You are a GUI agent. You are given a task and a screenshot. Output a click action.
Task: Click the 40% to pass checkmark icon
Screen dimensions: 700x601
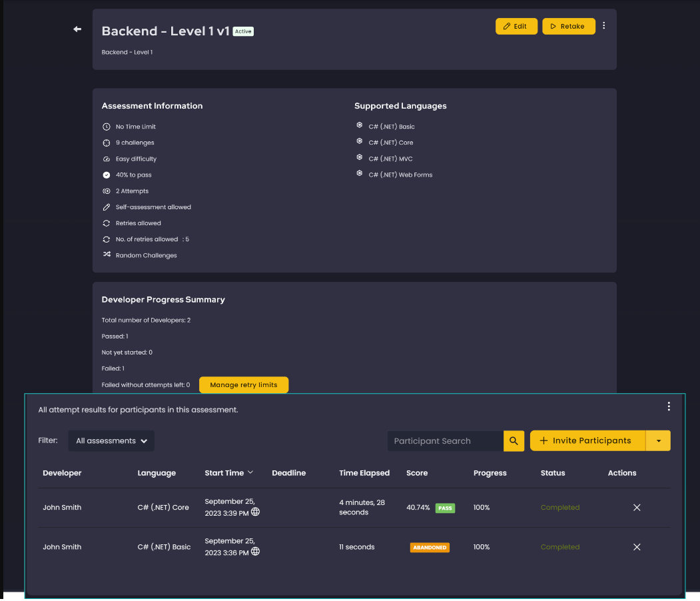click(x=107, y=175)
